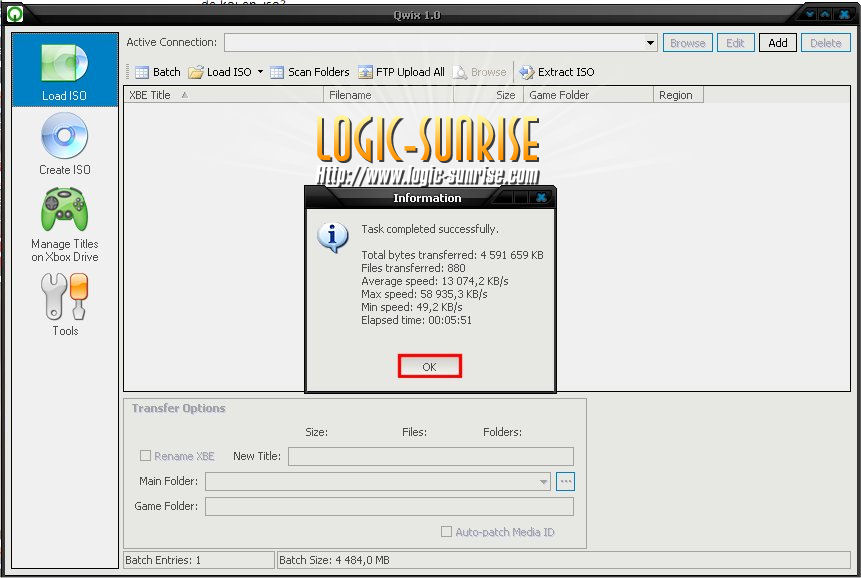Toggle the Rename XBE checkbox
The image size is (861, 578).
(146, 456)
